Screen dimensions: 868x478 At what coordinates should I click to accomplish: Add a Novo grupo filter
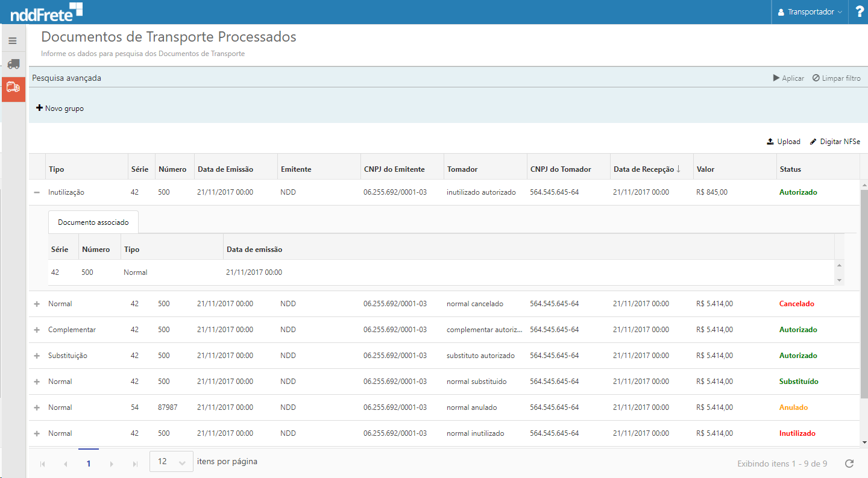coord(60,108)
